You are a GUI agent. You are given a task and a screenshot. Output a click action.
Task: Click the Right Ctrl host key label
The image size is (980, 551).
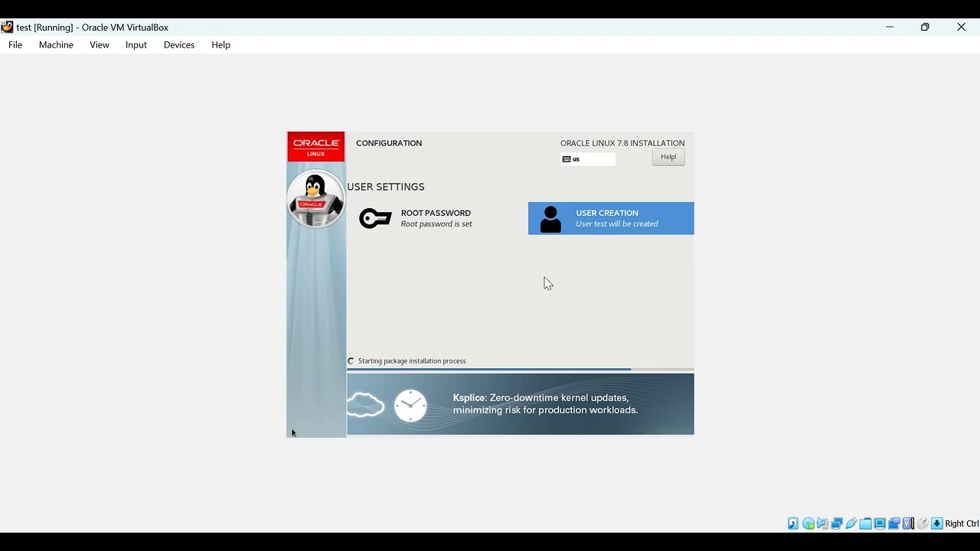(962, 523)
